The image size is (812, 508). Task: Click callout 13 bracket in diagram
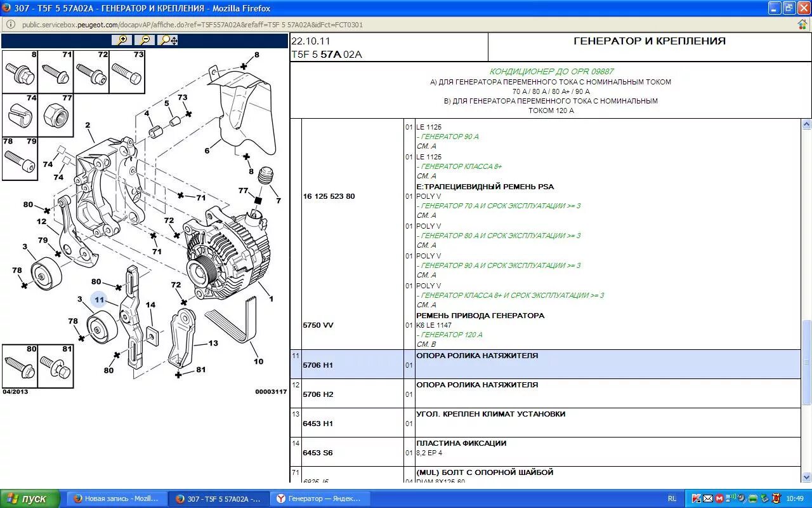[x=213, y=343]
